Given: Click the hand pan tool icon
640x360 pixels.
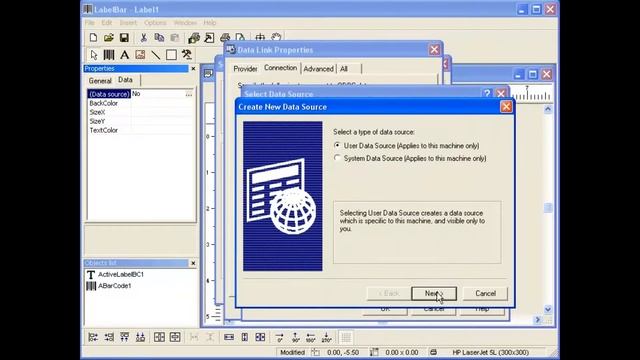Looking at the screenshot, I should (276, 38).
